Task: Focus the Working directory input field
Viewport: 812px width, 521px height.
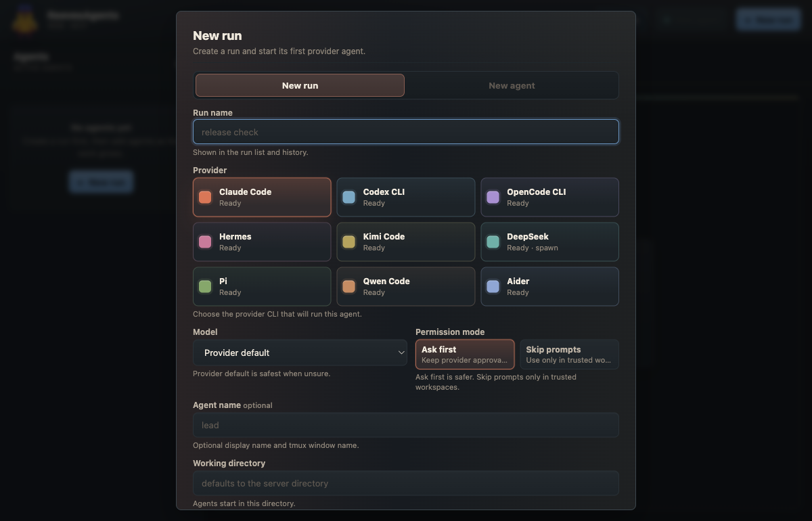Action: click(406, 483)
